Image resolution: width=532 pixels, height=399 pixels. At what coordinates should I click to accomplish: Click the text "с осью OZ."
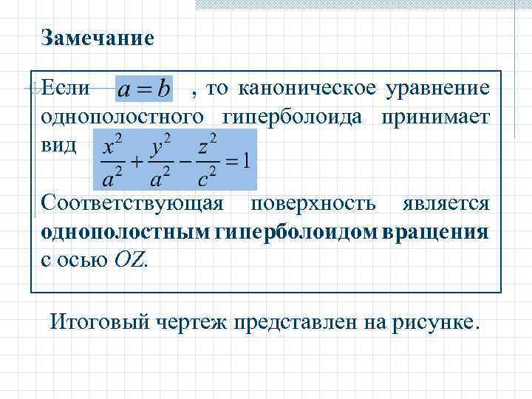pos(95,261)
